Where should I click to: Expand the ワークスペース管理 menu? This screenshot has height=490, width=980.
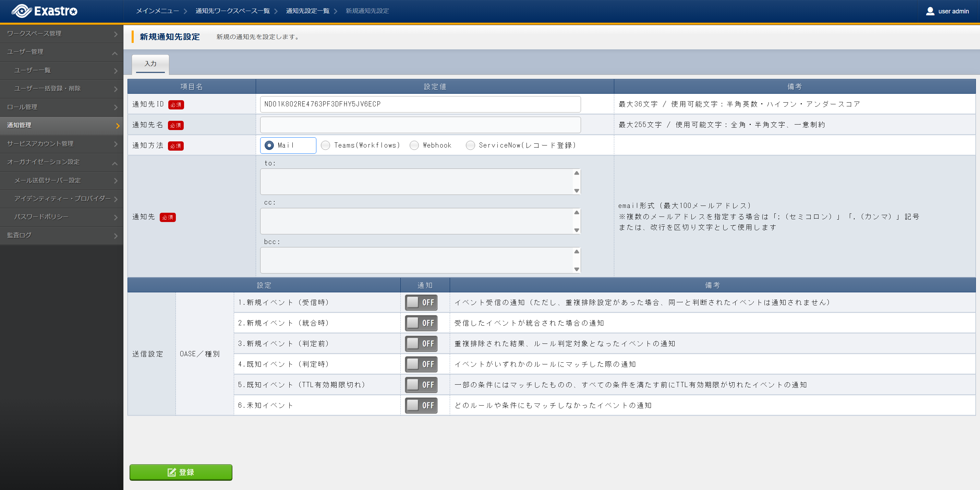point(61,34)
